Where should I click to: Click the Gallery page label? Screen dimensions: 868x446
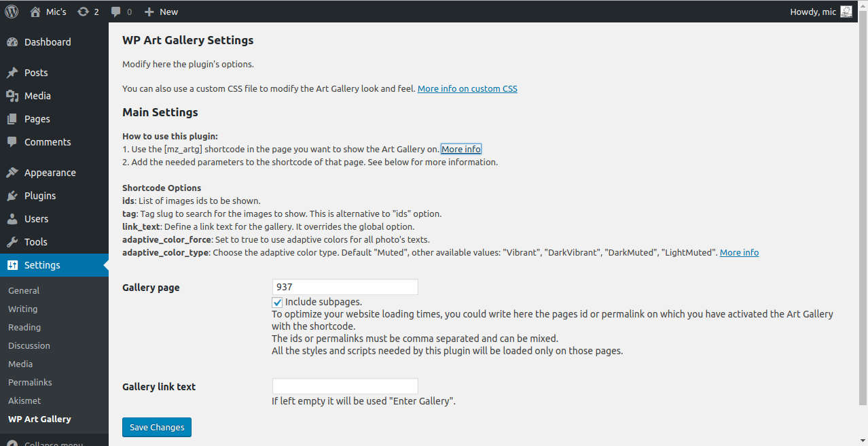(151, 287)
